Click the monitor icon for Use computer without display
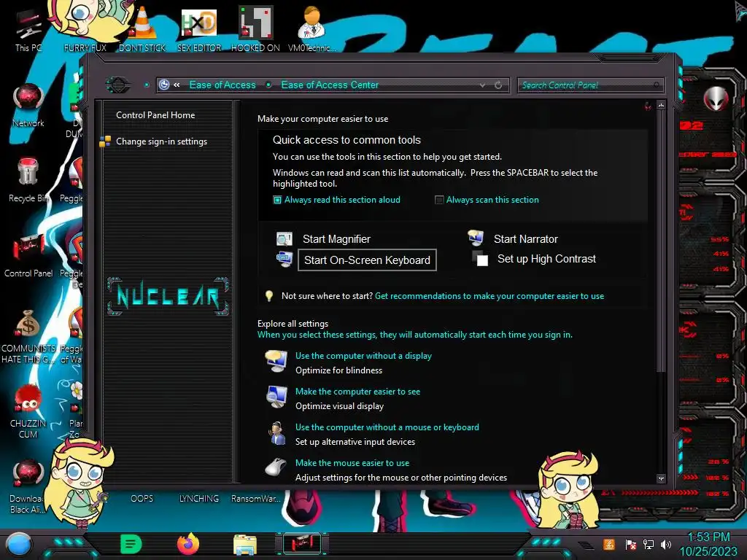 point(276,362)
